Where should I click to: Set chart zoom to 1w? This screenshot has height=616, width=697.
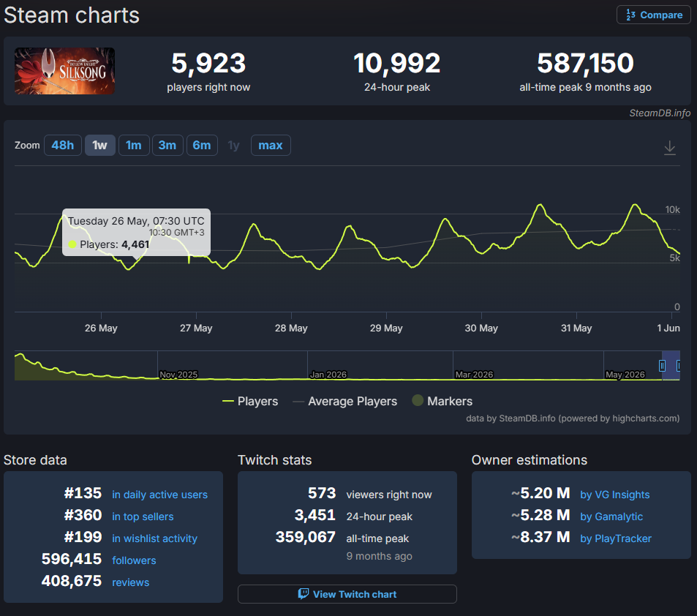(x=100, y=146)
